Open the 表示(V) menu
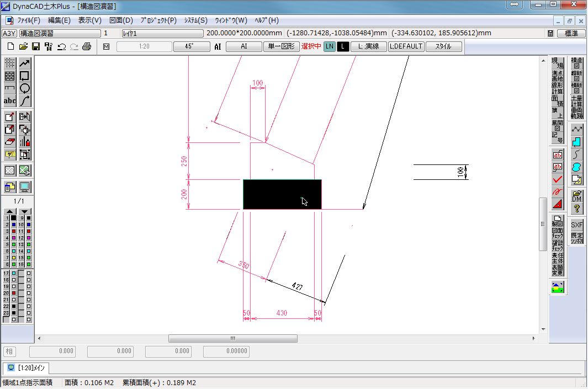This screenshot has width=588, height=389. click(x=89, y=20)
